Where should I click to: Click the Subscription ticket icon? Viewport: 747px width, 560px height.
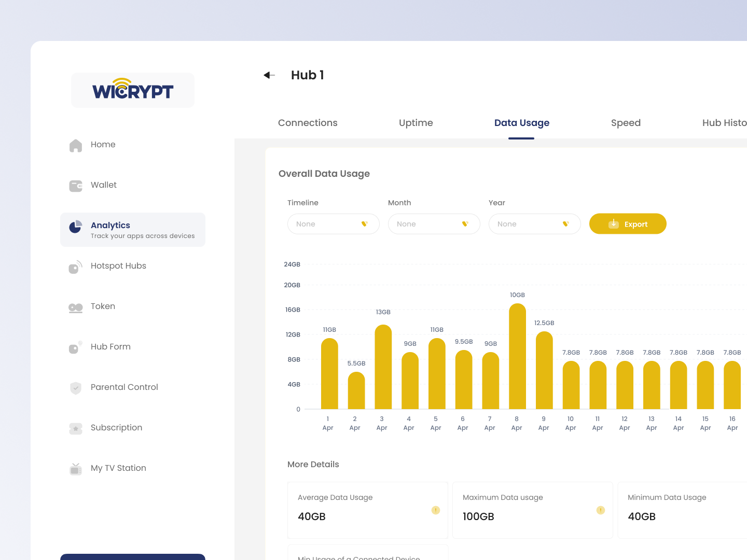pos(76,428)
